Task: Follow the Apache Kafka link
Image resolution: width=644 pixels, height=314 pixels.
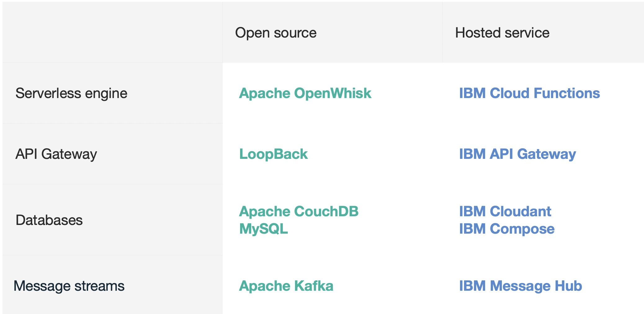Action: (286, 286)
